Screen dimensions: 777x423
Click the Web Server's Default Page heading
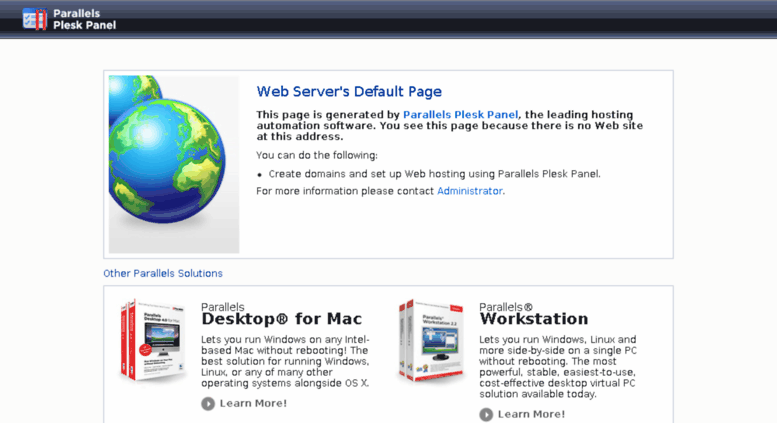point(349,92)
